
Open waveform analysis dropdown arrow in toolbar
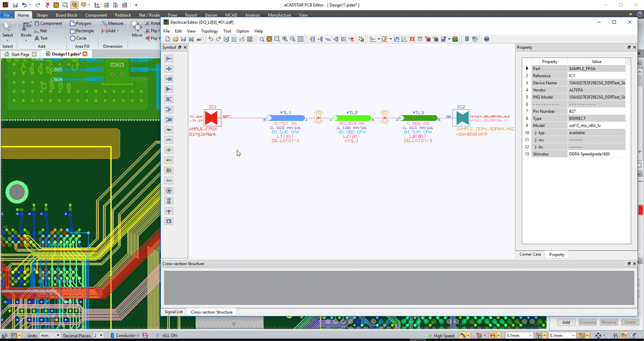point(379,39)
